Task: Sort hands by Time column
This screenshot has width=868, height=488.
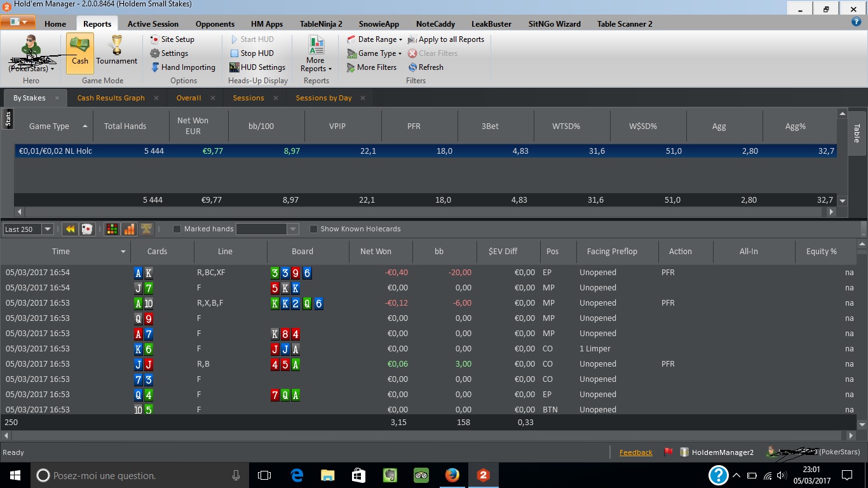Action: pos(65,252)
